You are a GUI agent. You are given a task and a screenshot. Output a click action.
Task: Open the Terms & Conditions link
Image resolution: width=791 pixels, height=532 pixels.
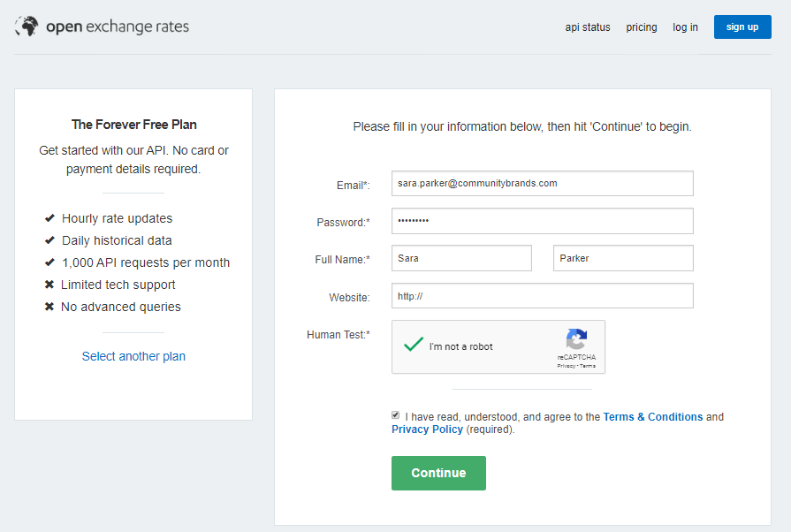652,417
